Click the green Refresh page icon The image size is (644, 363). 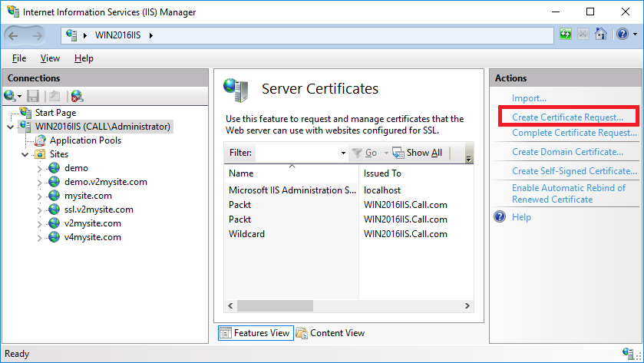[x=566, y=34]
